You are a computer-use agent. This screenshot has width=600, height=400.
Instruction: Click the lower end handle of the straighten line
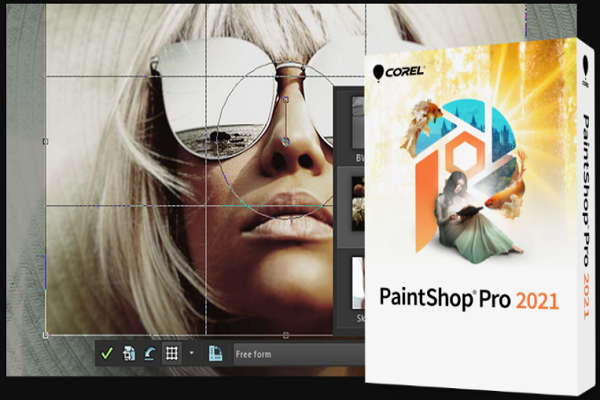click(x=285, y=142)
